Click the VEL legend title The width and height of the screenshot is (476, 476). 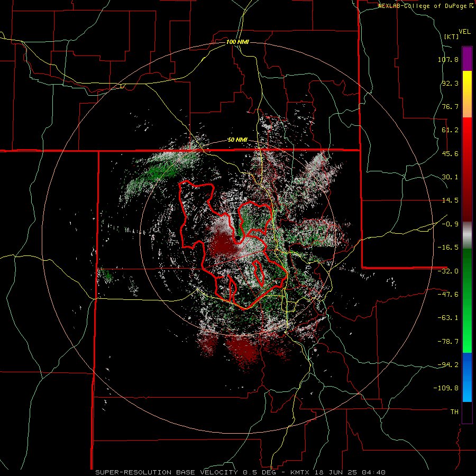click(464, 32)
